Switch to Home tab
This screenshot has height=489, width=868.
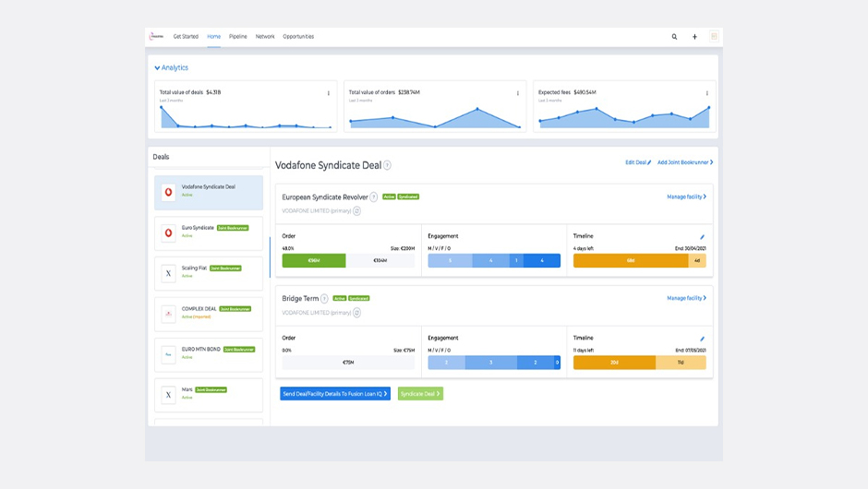(213, 37)
